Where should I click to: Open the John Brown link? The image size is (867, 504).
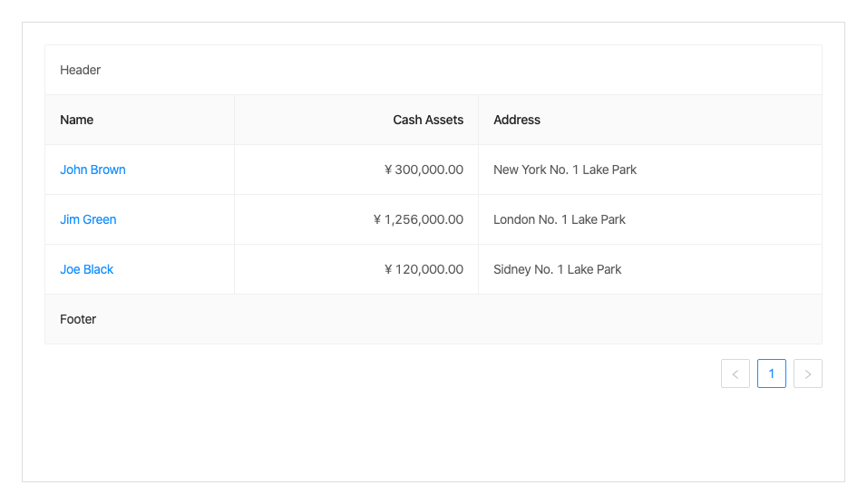[93, 170]
